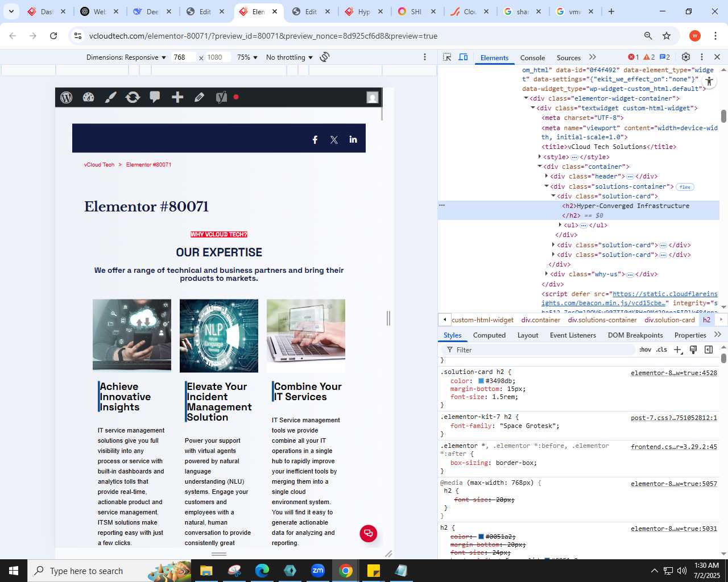The image size is (728, 582).
Task: Click the #3498db color swatch
Action: 481,381
